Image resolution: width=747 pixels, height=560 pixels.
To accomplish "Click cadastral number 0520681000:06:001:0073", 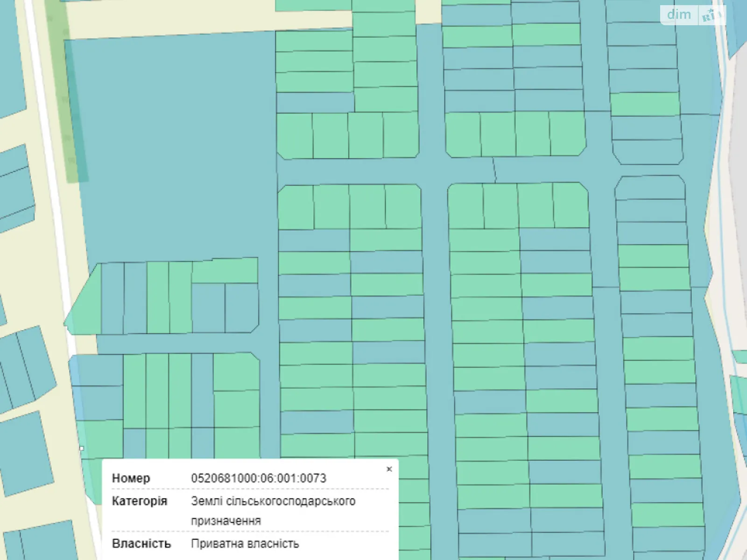I will pos(258,478).
